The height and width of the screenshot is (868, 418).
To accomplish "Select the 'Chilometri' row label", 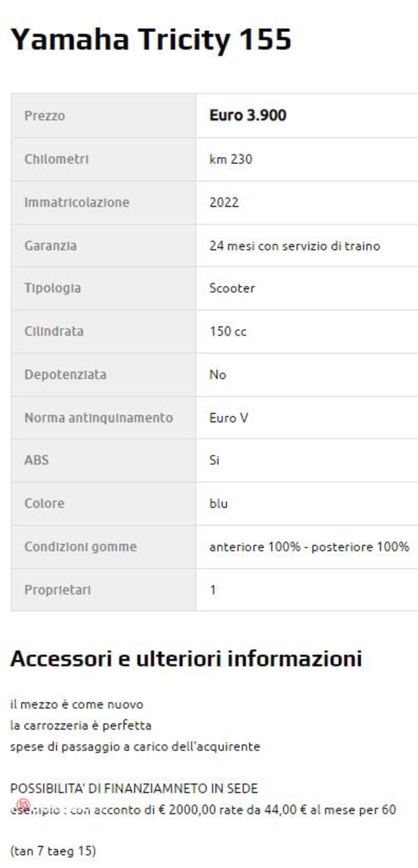I will [x=56, y=159].
